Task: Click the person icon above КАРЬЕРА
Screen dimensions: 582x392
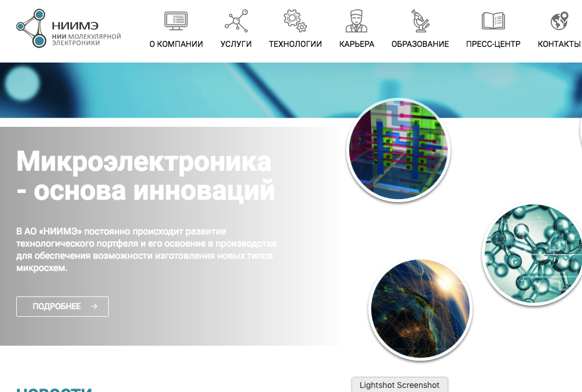Action: [356, 20]
